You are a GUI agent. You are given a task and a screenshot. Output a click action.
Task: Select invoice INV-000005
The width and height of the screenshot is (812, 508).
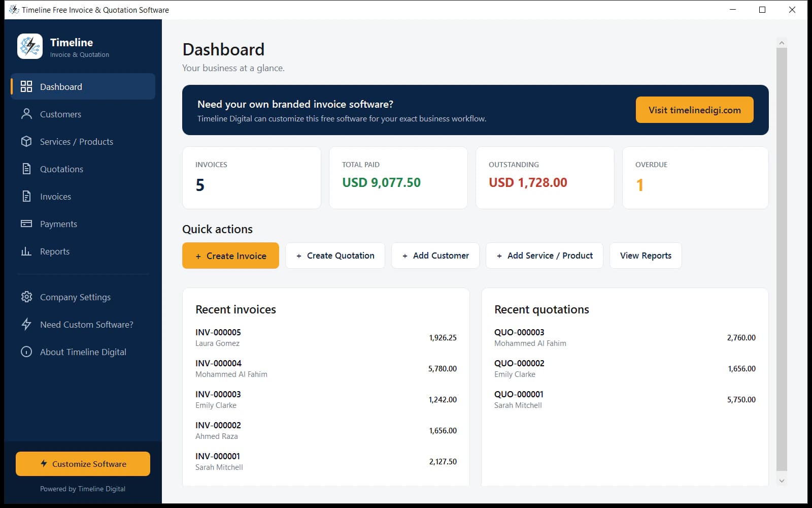coord(326,337)
